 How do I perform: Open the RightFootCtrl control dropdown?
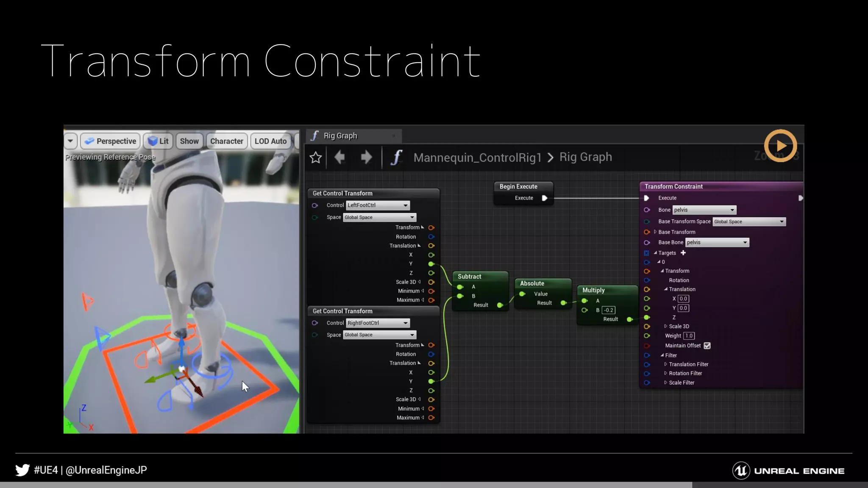pyautogui.click(x=378, y=323)
